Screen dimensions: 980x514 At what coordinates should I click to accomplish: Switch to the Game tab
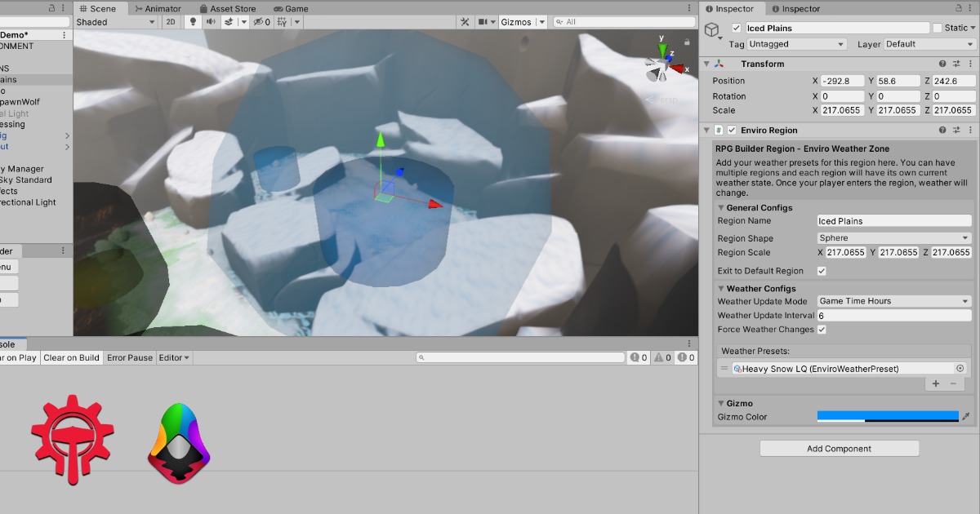[290, 8]
